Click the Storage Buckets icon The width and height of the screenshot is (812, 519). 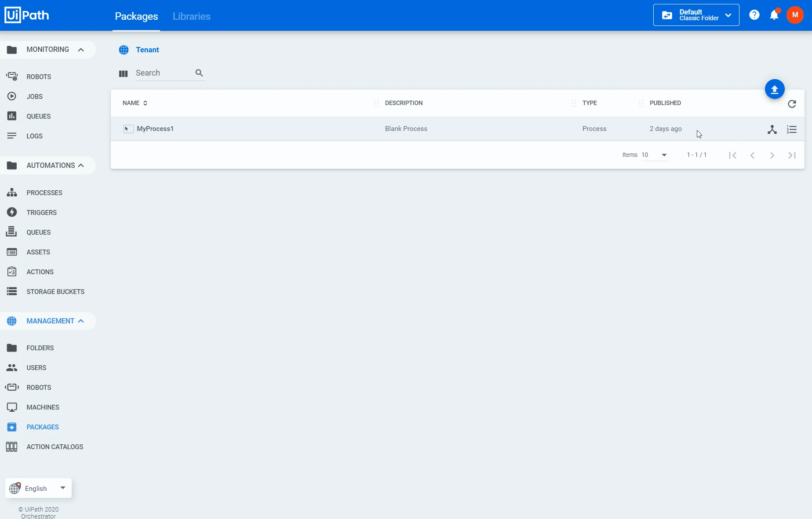tap(12, 291)
